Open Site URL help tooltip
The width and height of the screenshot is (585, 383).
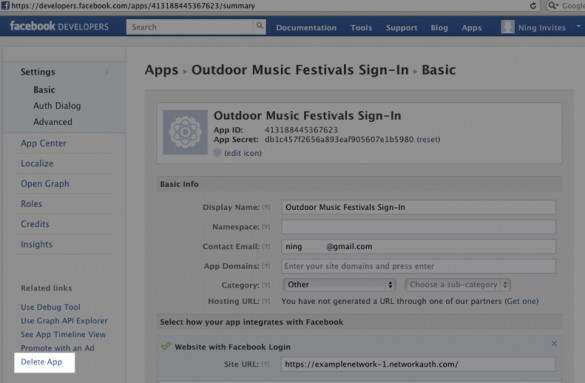tap(265, 364)
